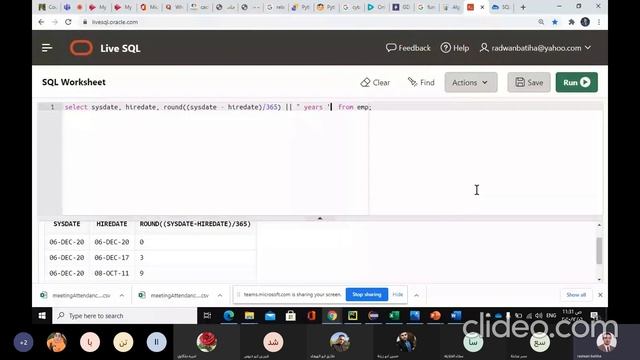
Task: Open the browser zoom magnifier icon
Action: 541,22
